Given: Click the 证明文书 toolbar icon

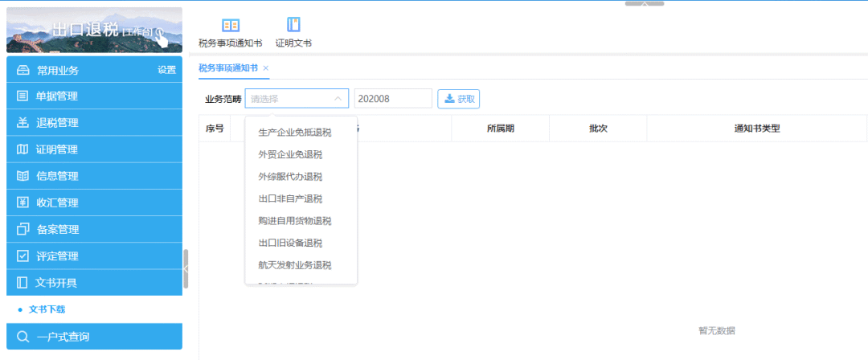Looking at the screenshot, I should 293,27.
